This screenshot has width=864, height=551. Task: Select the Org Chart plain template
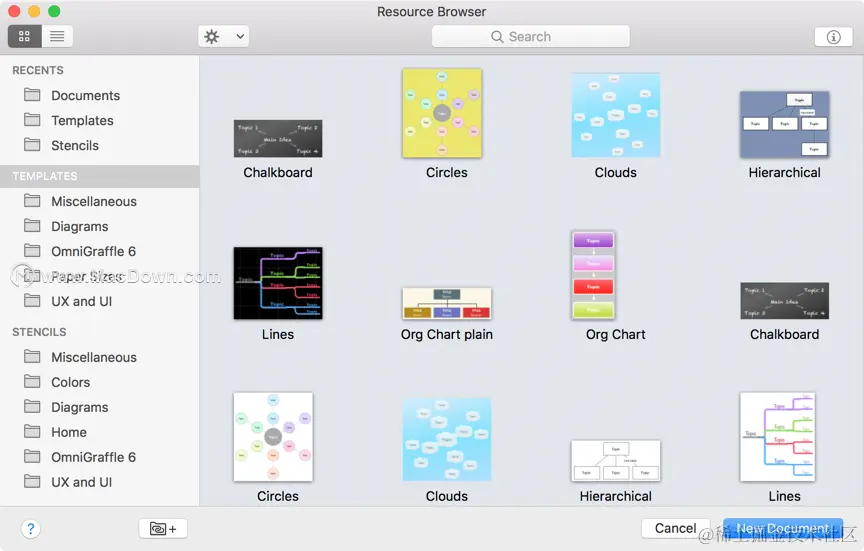(x=447, y=304)
